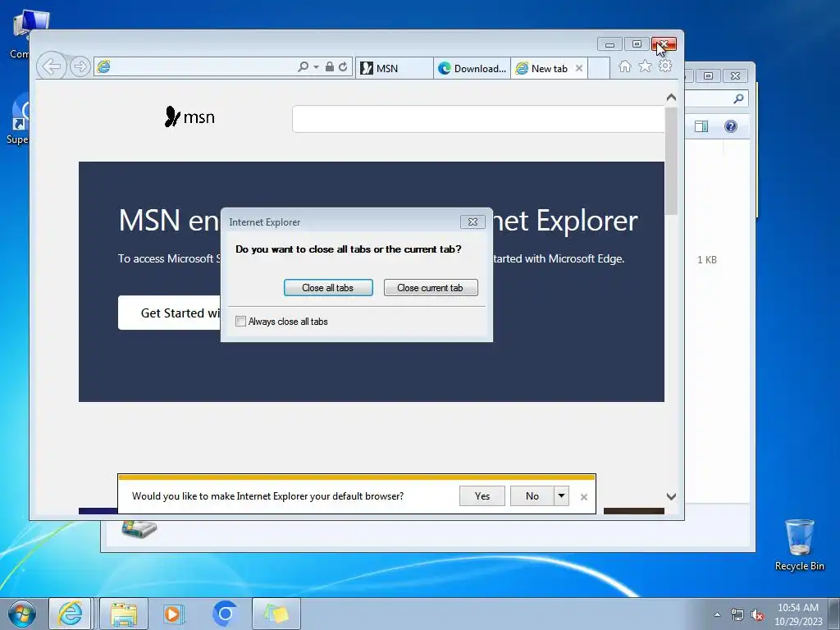
Task: Click the yellow-green files taskbar icon
Action: click(x=276, y=614)
